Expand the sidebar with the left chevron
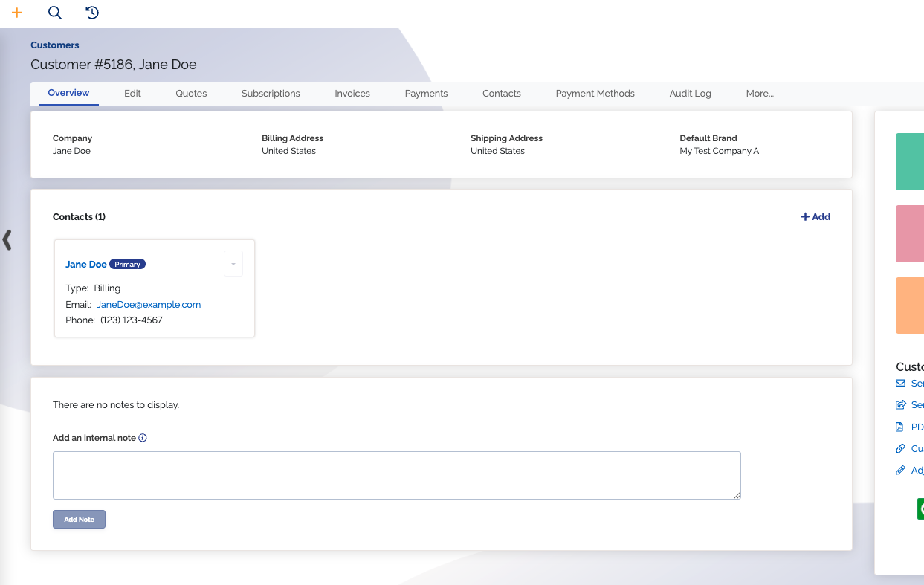This screenshot has width=924, height=585. point(7,239)
